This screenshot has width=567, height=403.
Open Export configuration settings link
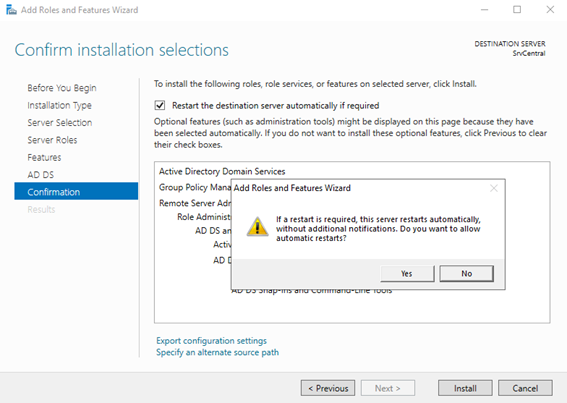point(212,340)
